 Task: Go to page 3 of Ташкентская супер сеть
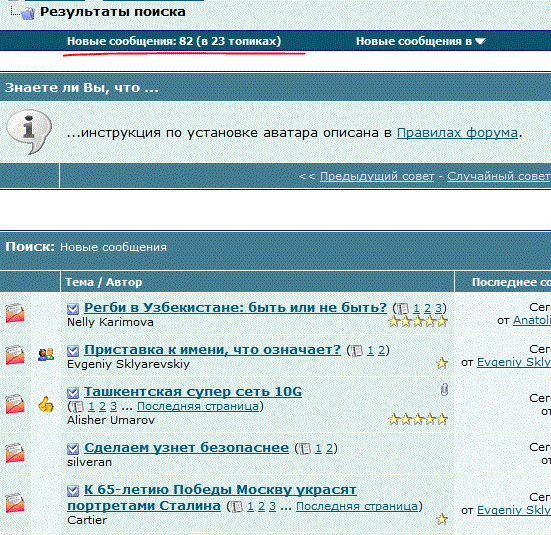coord(113,407)
